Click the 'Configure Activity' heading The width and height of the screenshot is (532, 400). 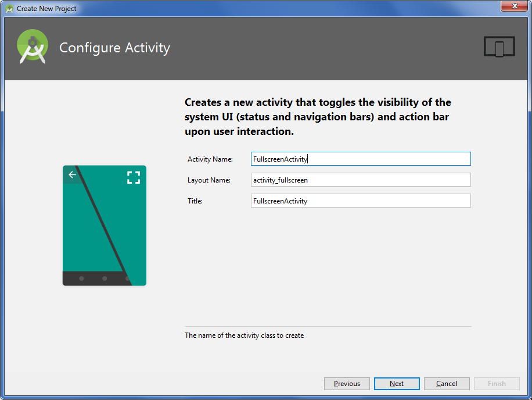pos(114,48)
